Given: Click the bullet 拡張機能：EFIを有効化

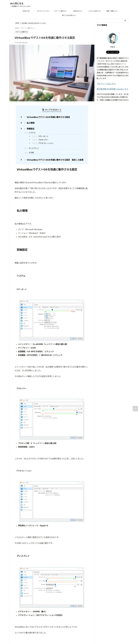Looking at the screenshot, I should pyautogui.click(x=40, y=355).
